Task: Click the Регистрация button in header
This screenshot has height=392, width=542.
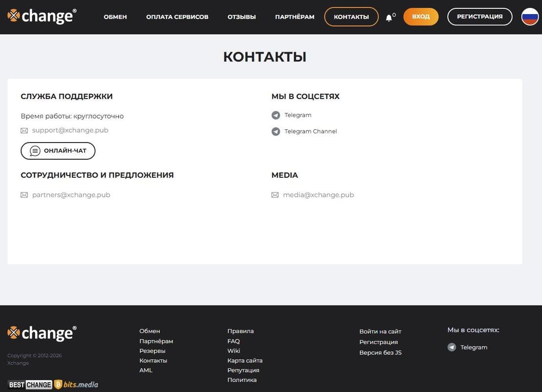Action: pyautogui.click(x=479, y=17)
